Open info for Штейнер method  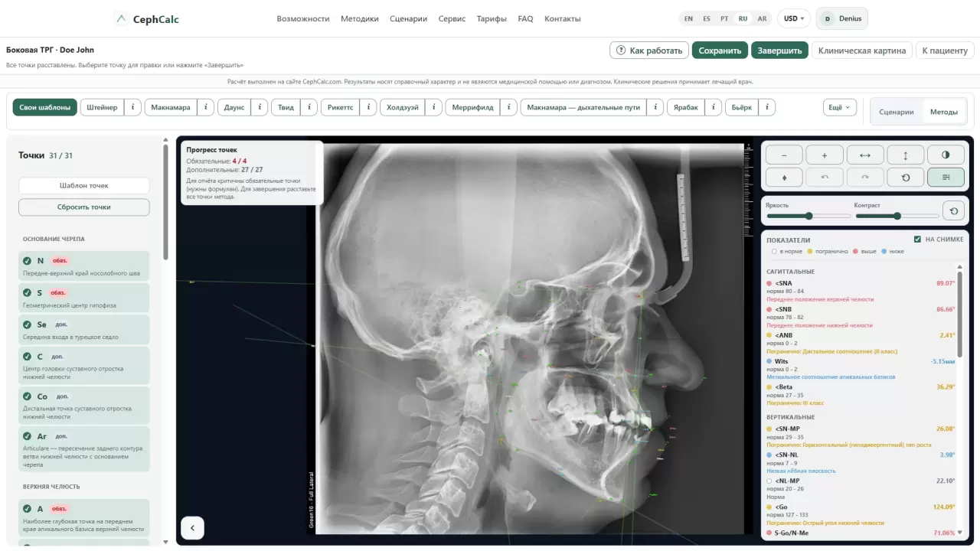click(132, 107)
